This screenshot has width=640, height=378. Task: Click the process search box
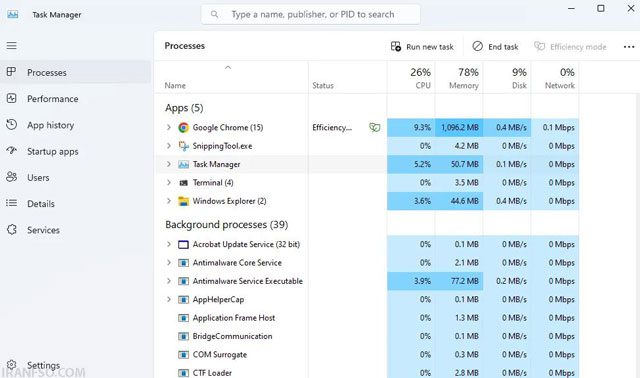pyautogui.click(x=311, y=14)
